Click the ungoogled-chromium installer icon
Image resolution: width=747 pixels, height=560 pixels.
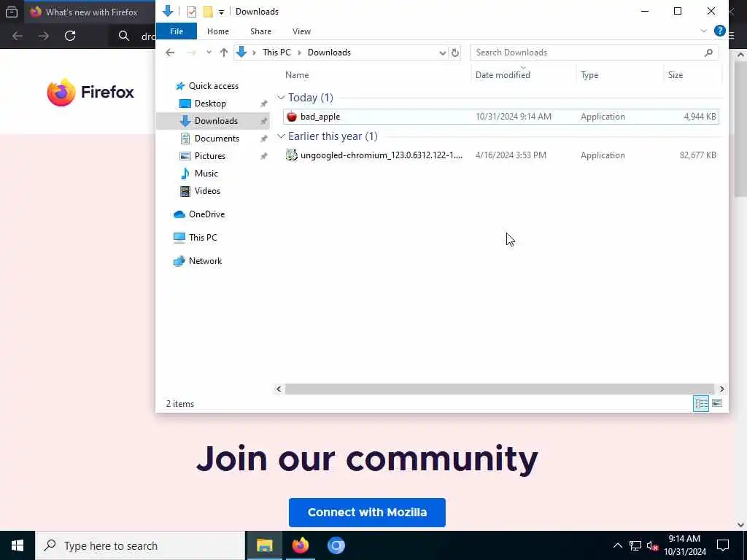click(292, 155)
